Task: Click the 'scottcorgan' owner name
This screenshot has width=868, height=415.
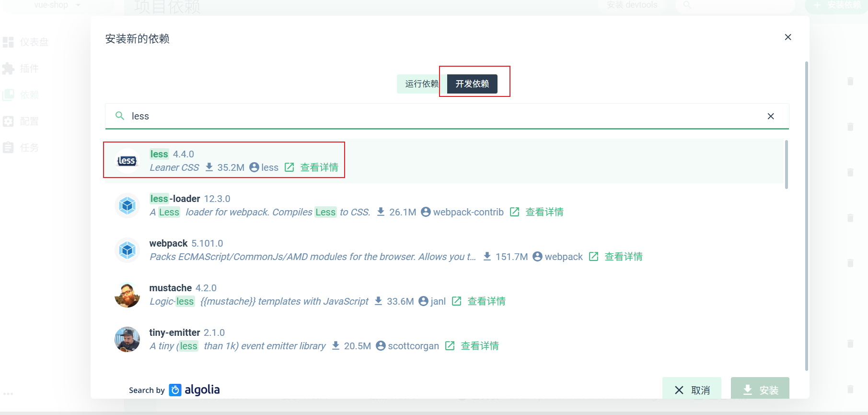Action: coord(414,346)
